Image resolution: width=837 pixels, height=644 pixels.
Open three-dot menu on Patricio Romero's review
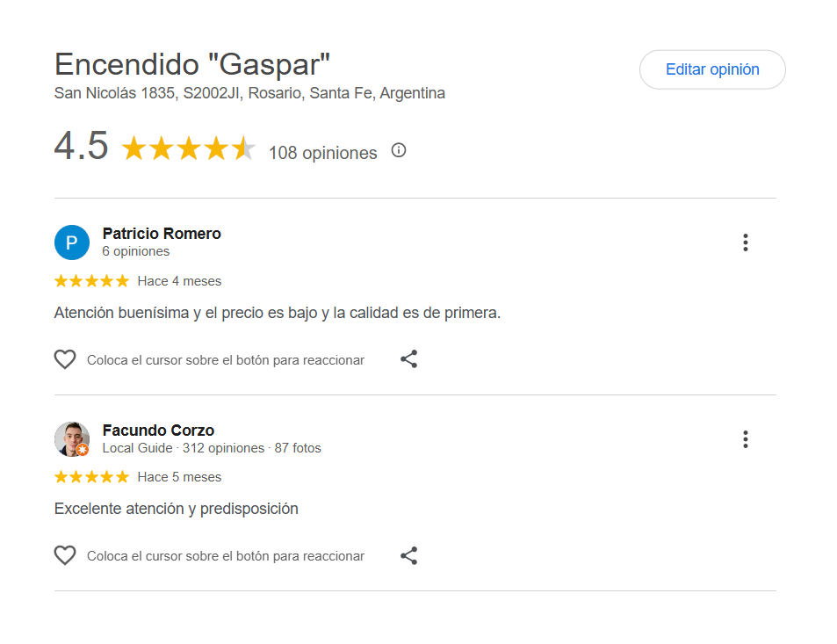[x=745, y=242]
